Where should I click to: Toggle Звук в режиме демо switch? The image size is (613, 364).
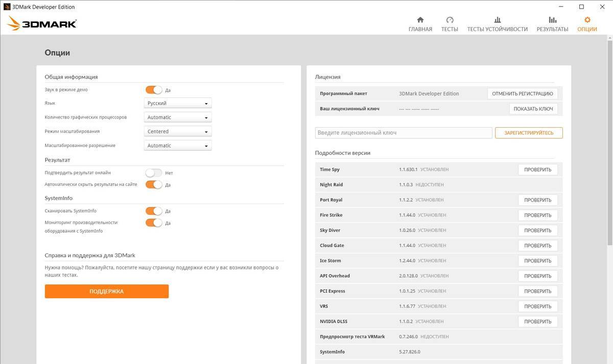coord(154,90)
